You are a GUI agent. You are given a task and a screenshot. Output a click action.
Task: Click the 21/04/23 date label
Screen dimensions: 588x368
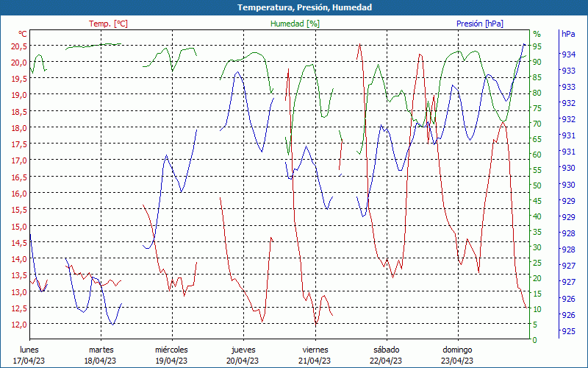315,361
